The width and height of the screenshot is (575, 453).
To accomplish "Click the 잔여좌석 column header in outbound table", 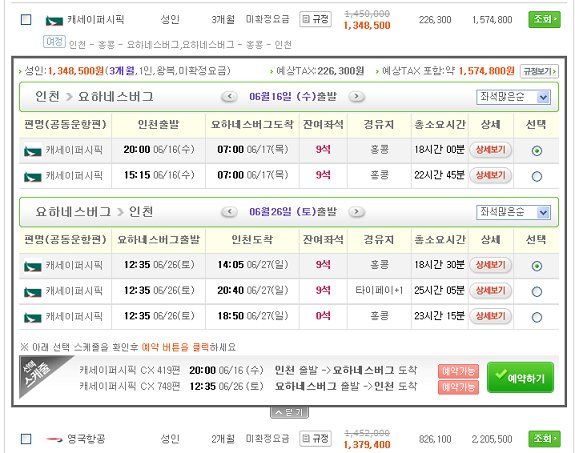I will (x=323, y=125).
